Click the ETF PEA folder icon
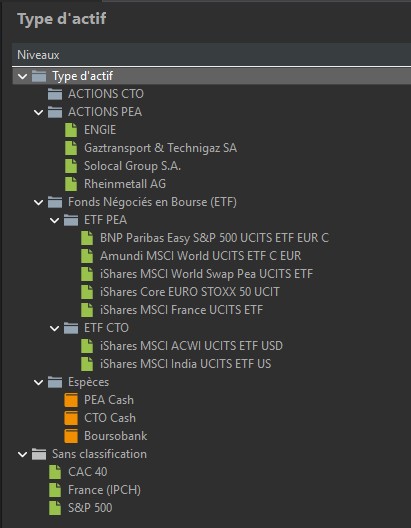The image size is (411, 528). [x=71, y=220]
